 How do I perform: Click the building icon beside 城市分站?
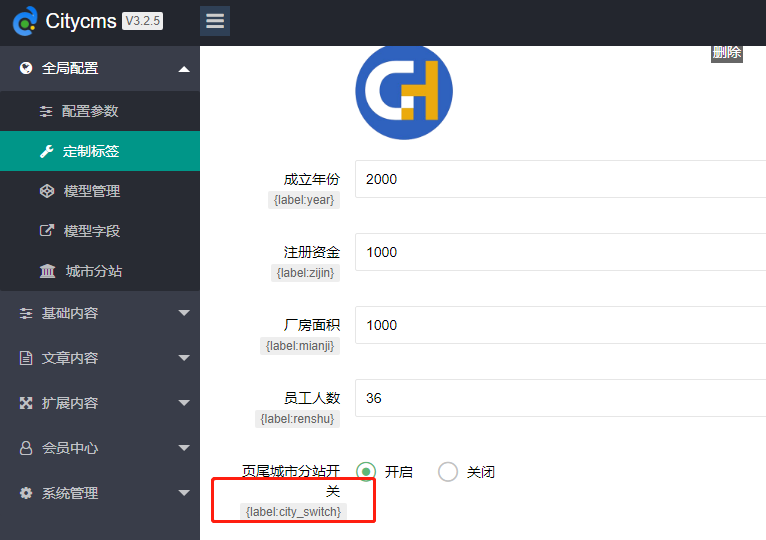coord(47,271)
